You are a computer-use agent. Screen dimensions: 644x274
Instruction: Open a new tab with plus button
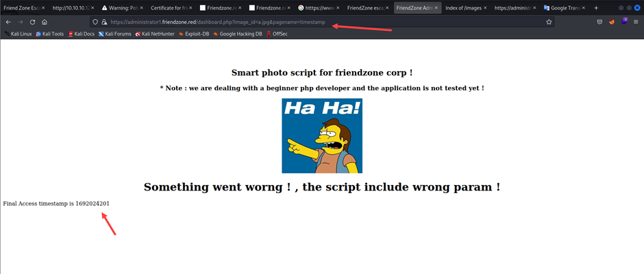595,8
